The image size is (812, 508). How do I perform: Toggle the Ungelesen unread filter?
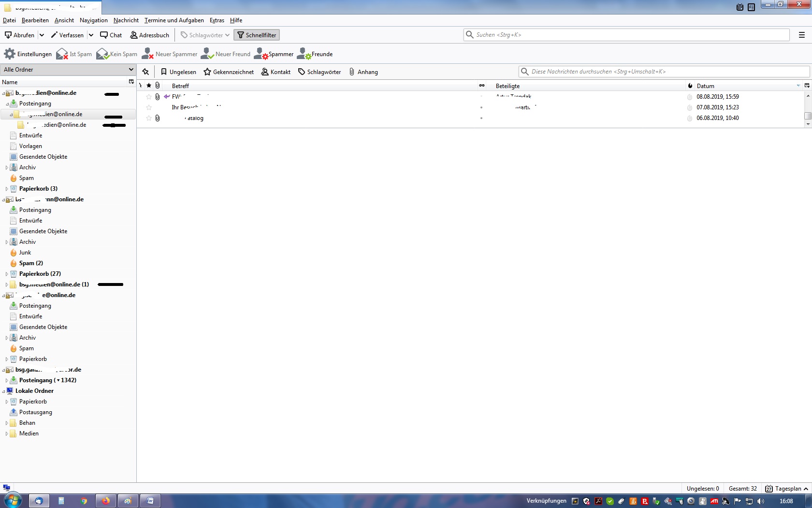coord(178,72)
